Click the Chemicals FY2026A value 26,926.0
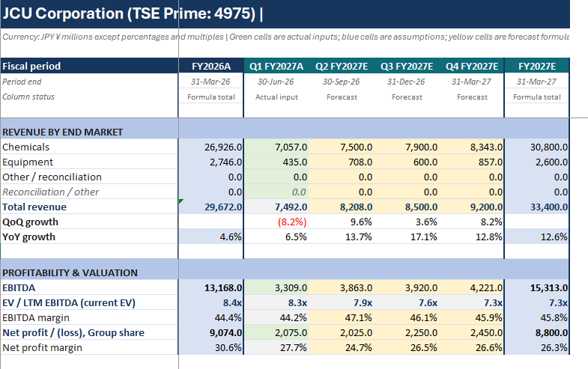The height and width of the screenshot is (369, 588). pyautogui.click(x=211, y=147)
